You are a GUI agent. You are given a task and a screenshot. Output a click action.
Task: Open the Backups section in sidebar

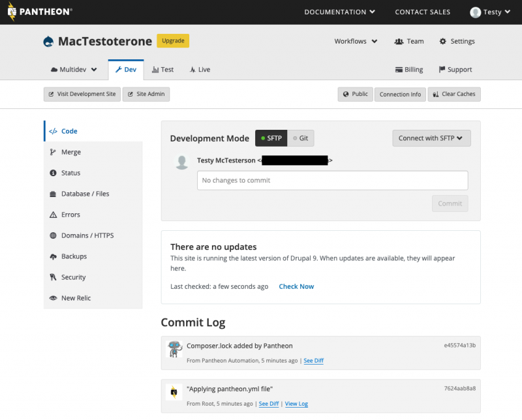93,256
